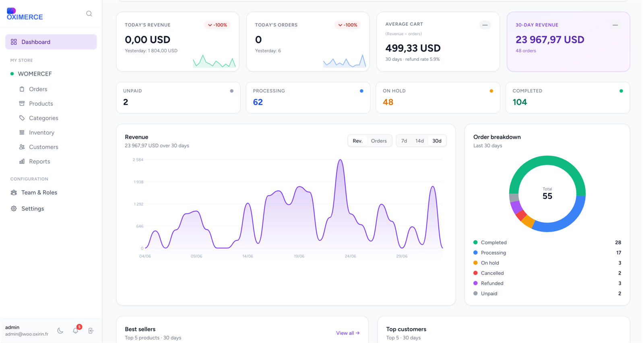Click the logout icon
Image resolution: width=644 pixels, height=343 pixels.
click(x=91, y=331)
